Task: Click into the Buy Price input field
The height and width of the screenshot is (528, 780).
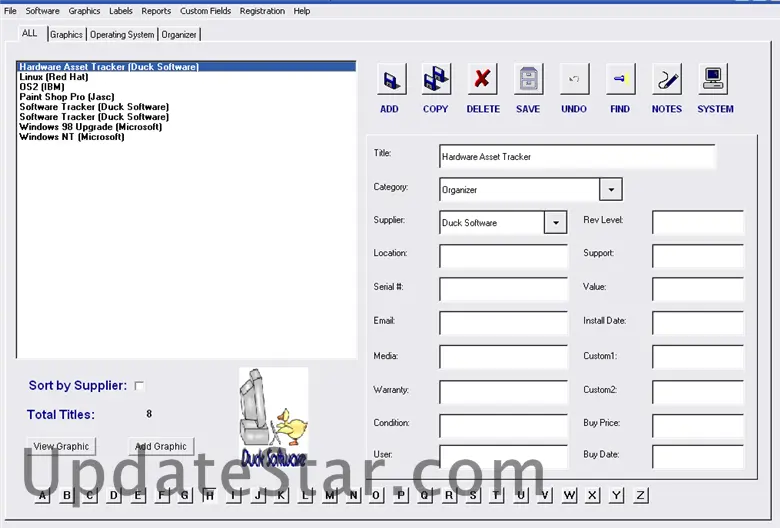Action: 698,425
